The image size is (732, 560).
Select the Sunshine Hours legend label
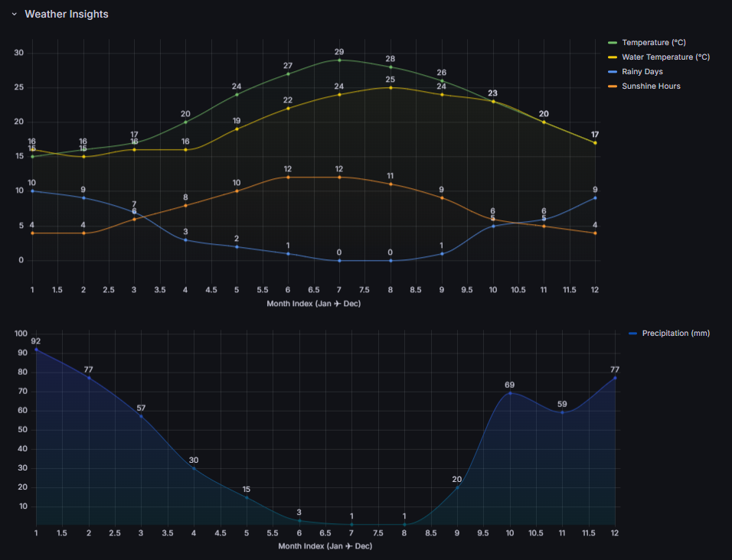pyautogui.click(x=651, y=86)
